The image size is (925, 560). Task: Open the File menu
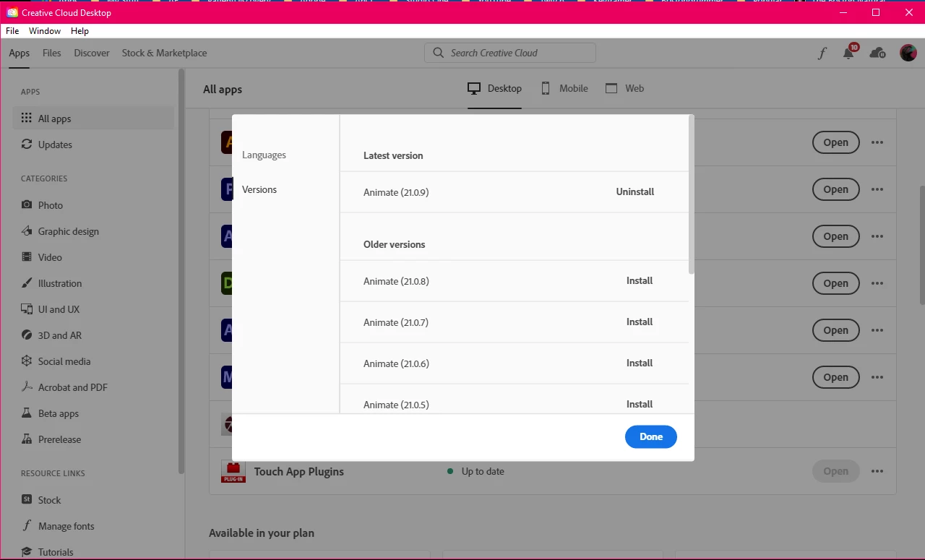coord(12,31)
